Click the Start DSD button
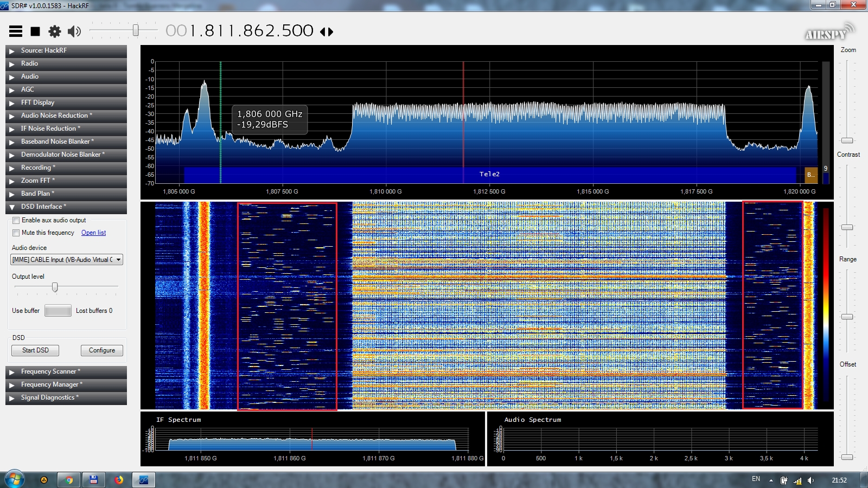Image resolution: width=868 pixels, height=488 pixels. tap(35, 350)
